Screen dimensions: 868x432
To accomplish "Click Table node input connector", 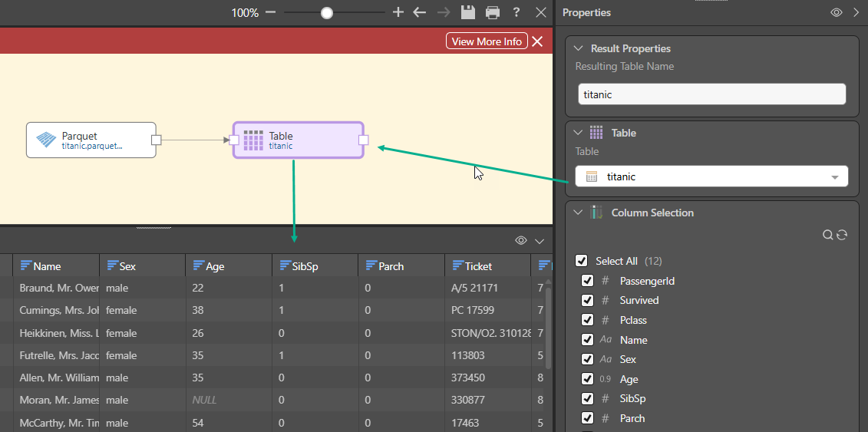I will click(233, 140).
